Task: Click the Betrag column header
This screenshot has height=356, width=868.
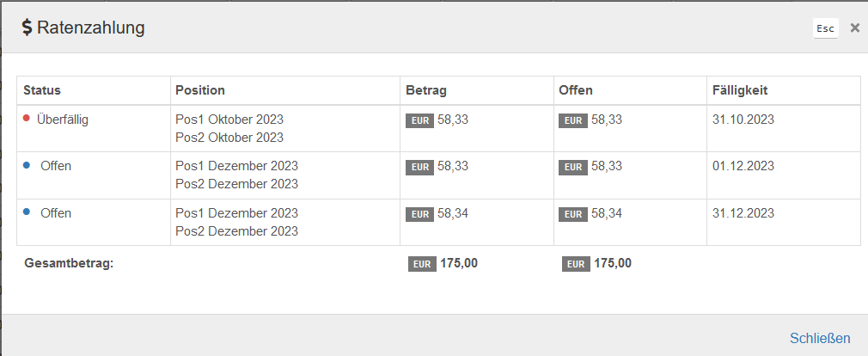Action: [x=426, y=90]
